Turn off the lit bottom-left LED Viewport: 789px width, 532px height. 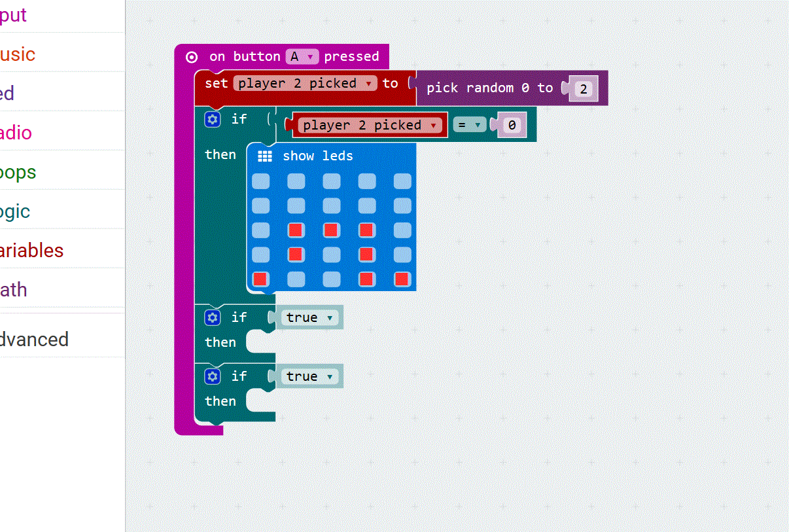260,279
